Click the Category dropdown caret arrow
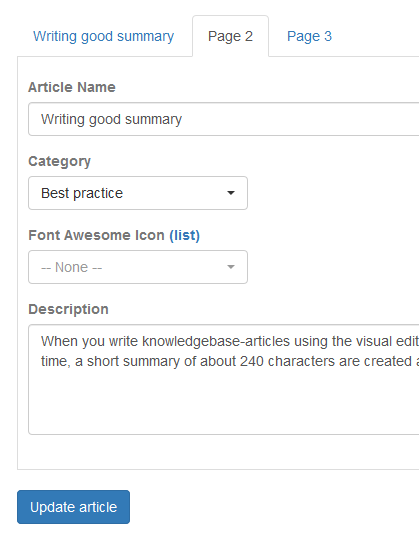This screenshot has height=557, width=419. pos(231,193)
